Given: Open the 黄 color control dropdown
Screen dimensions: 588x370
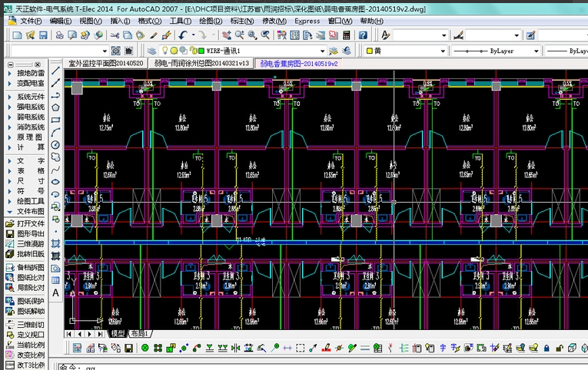Looking at the screenshot, I should coord(443,51).
